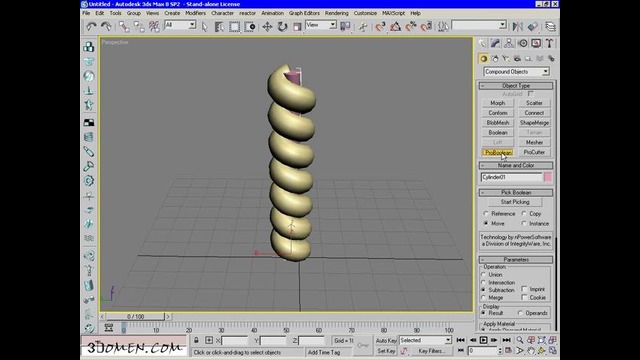The height and width of the screenshot is (360, 640).
Task: Click the Mirror tool icon
Action: [518, 27]
